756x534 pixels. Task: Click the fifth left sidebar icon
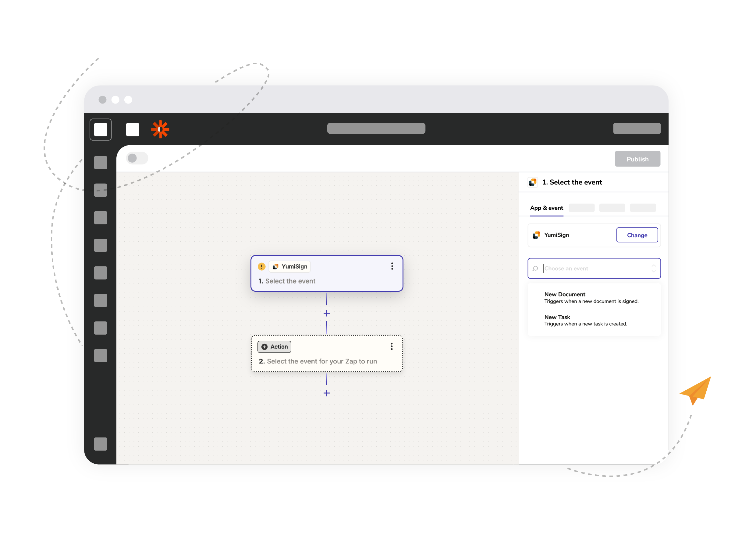[x=101, y=273]
